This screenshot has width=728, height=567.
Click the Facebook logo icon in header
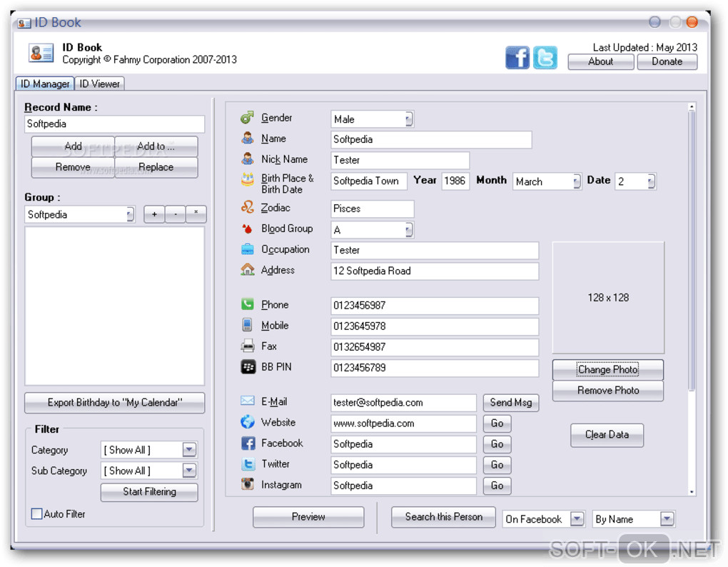(x=517, y=58)
